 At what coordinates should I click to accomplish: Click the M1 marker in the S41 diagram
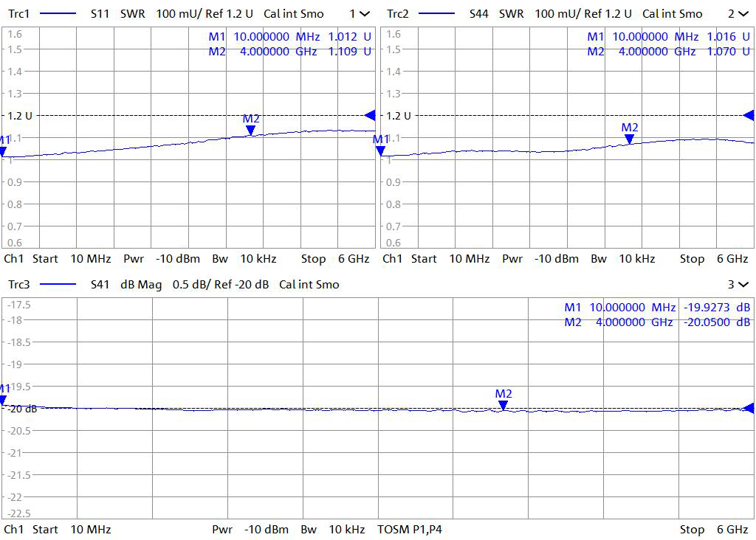click(x=3, y=400)
